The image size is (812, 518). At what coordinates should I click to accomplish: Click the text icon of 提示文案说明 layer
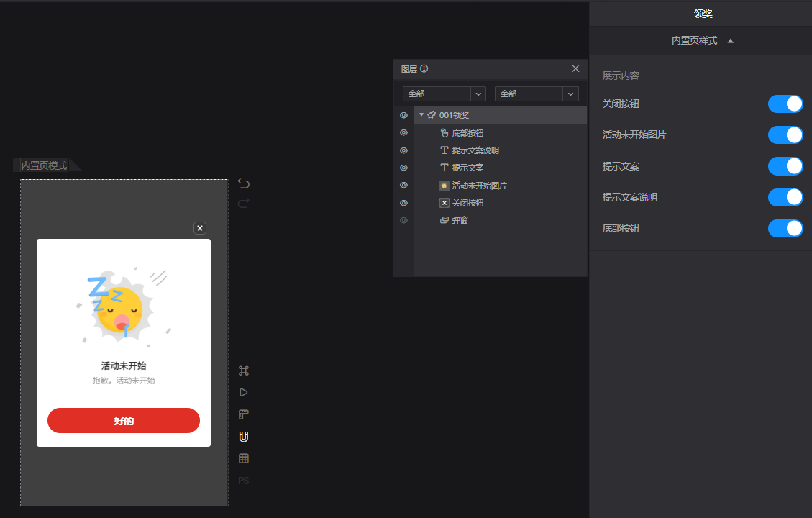[444, 150]
